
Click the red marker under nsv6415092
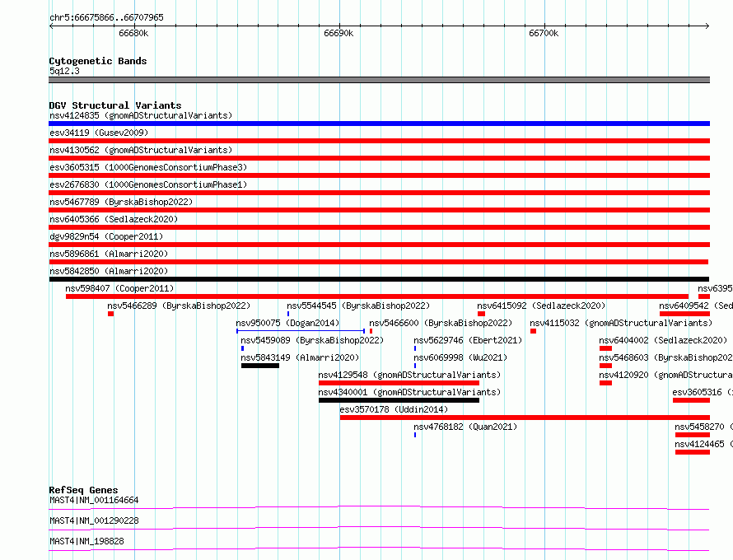coord(481,314)
